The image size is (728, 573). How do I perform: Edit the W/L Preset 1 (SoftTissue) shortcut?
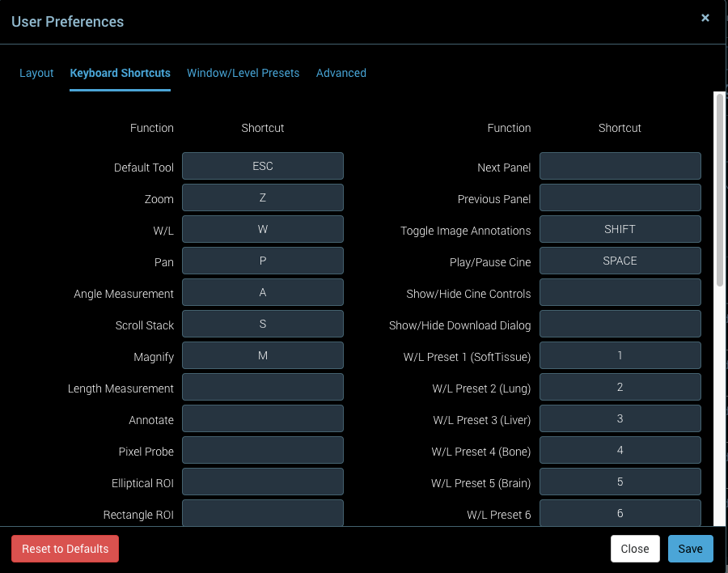point(620,355)
